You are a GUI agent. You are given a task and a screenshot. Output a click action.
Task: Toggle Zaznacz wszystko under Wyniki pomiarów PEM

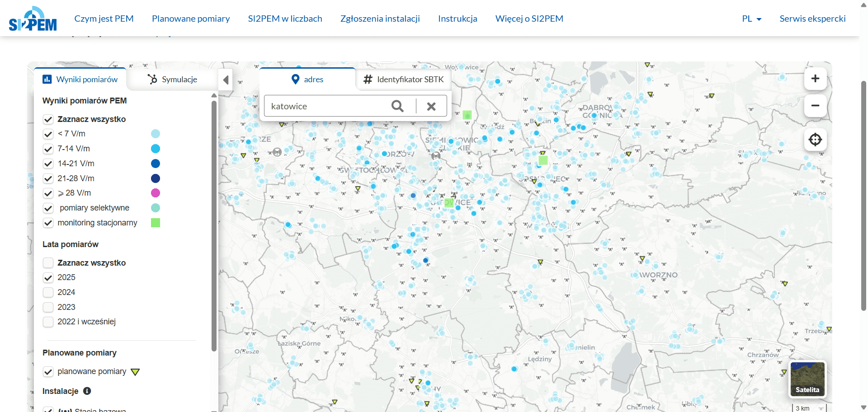(x=48, y=119)
